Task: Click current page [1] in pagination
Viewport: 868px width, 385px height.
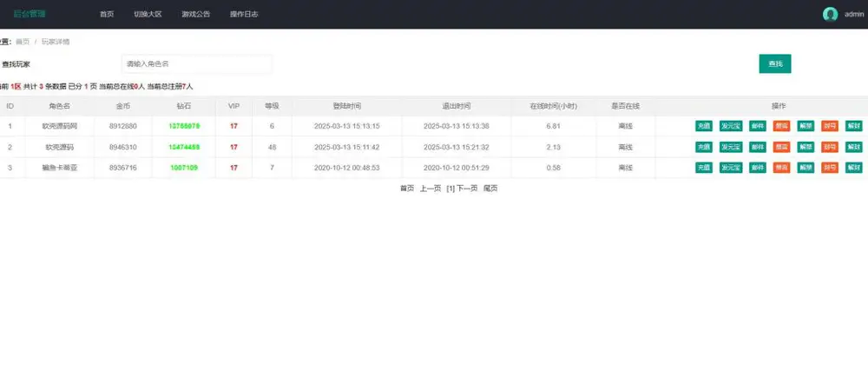Action: tap(450, 189)
